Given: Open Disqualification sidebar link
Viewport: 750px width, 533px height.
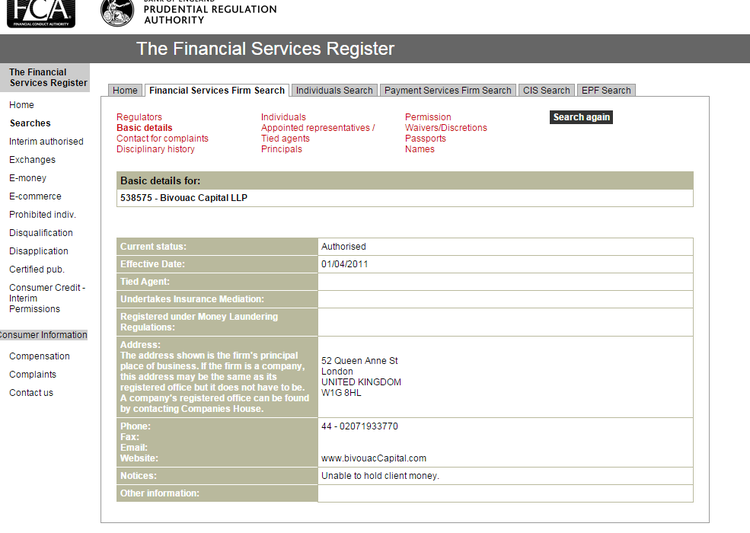Looking at the screenshot, I should (x=41, y=233).
